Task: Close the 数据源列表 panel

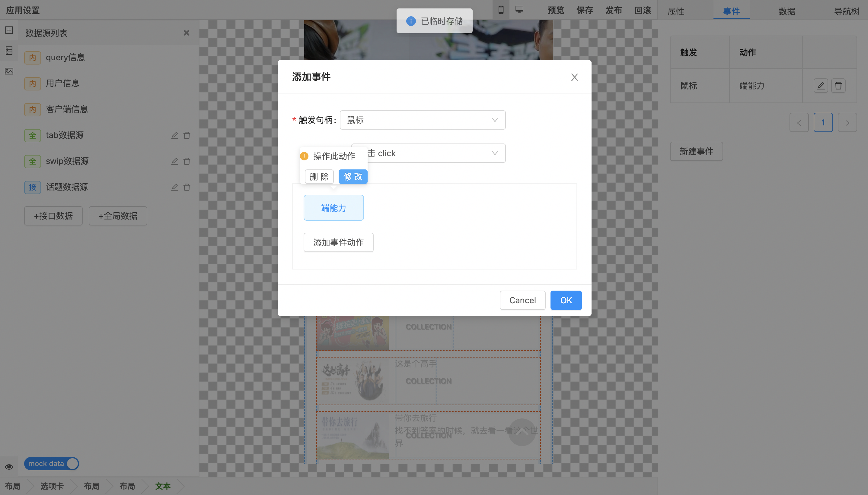Action: 186,33
